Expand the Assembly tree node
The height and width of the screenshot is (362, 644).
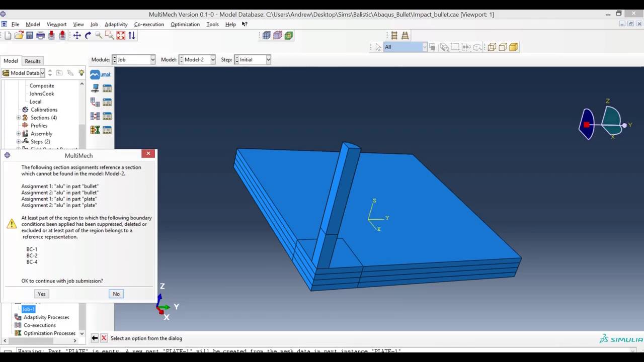click(19, 134)
